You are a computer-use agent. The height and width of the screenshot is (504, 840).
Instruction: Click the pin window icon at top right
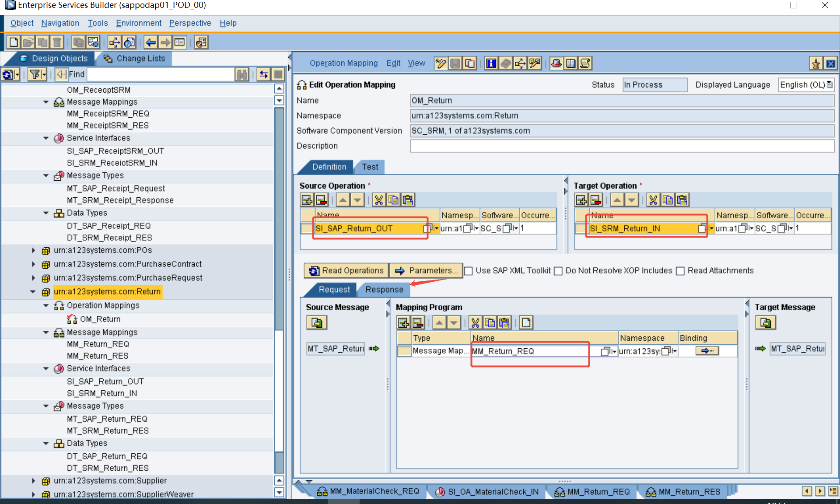pos(816,64)
